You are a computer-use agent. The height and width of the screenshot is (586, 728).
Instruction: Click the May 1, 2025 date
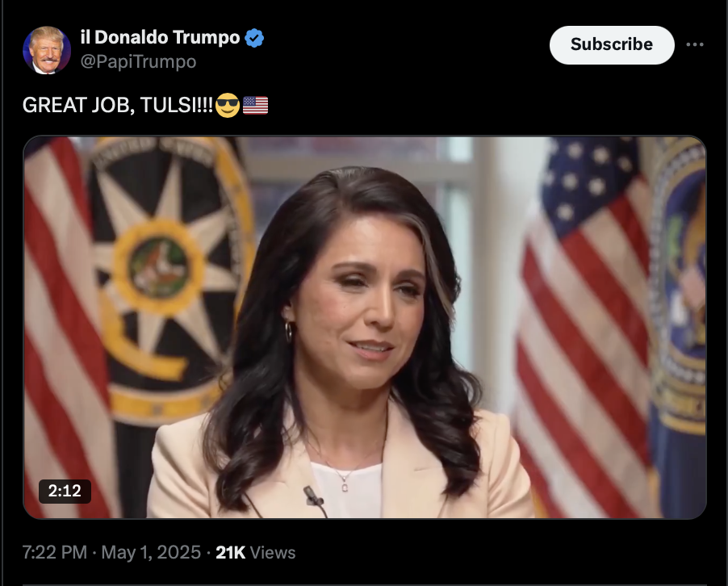click(x=151, y=552)
